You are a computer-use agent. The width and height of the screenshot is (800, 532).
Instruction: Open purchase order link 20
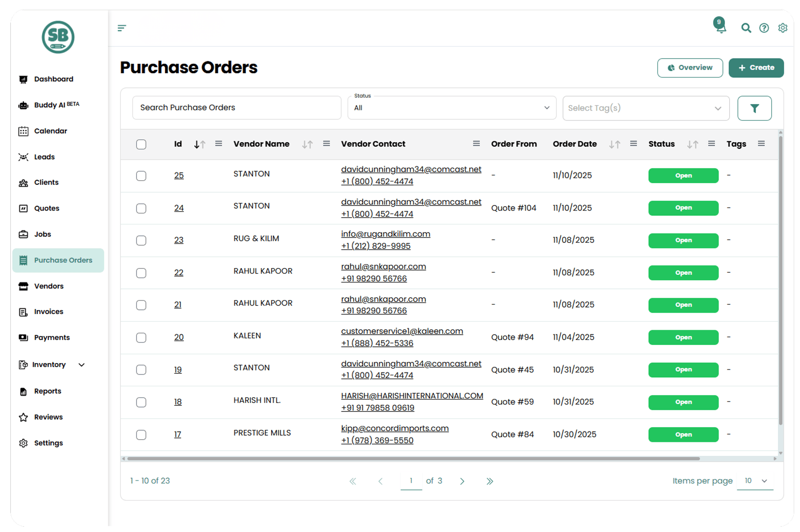(x=179, y=337)
